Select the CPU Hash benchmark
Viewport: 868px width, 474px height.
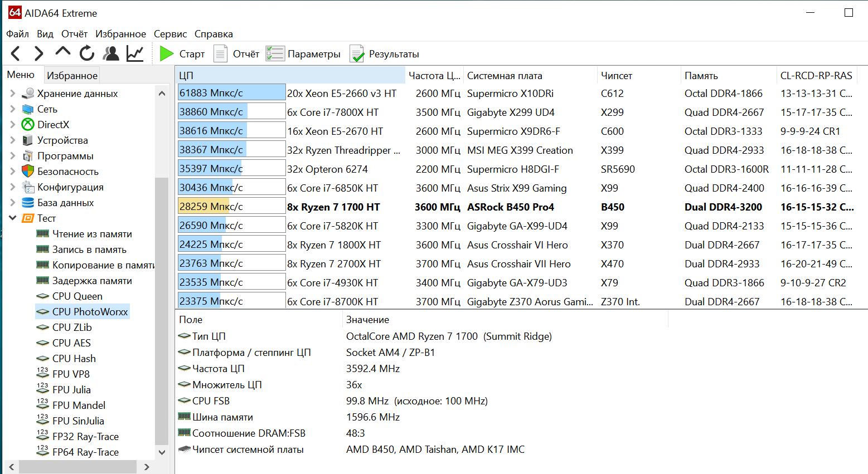pos(74,359)
